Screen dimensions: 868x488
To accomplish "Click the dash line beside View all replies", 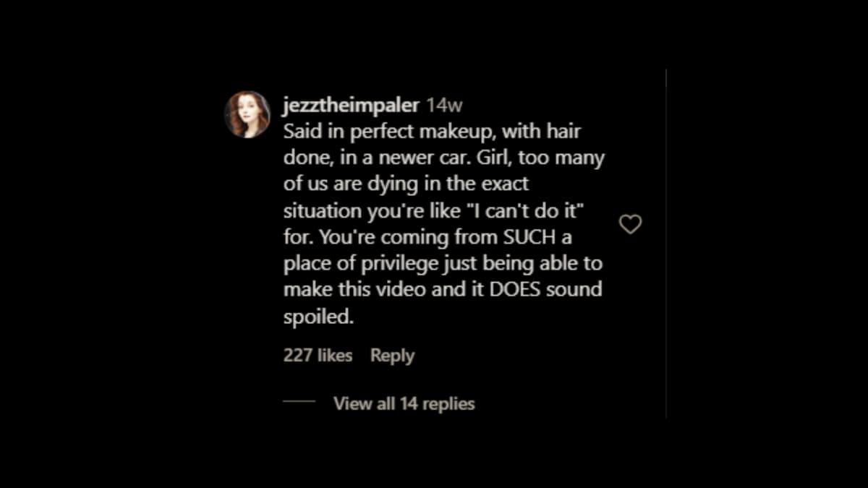I will tap(299, 401).
